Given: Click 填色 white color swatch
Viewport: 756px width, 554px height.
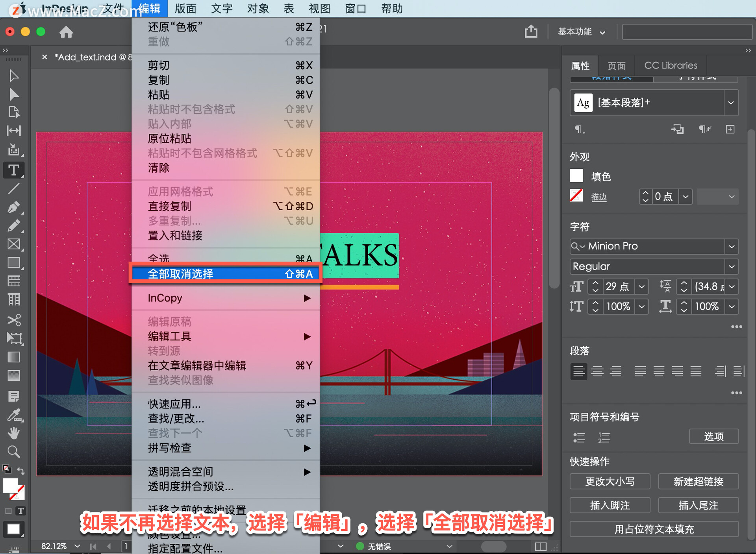Looking at the screenshot, I should pyautogui.click(x=577, y=174).
